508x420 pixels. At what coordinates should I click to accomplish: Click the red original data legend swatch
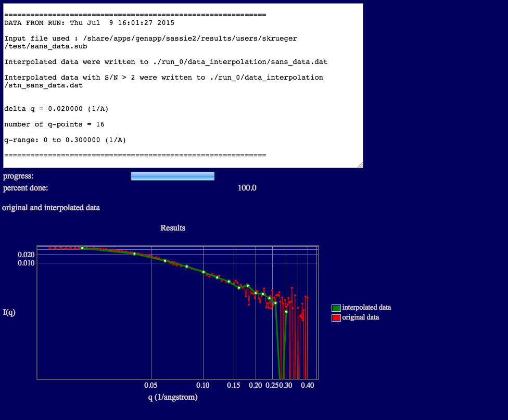[x=336, y=318]
